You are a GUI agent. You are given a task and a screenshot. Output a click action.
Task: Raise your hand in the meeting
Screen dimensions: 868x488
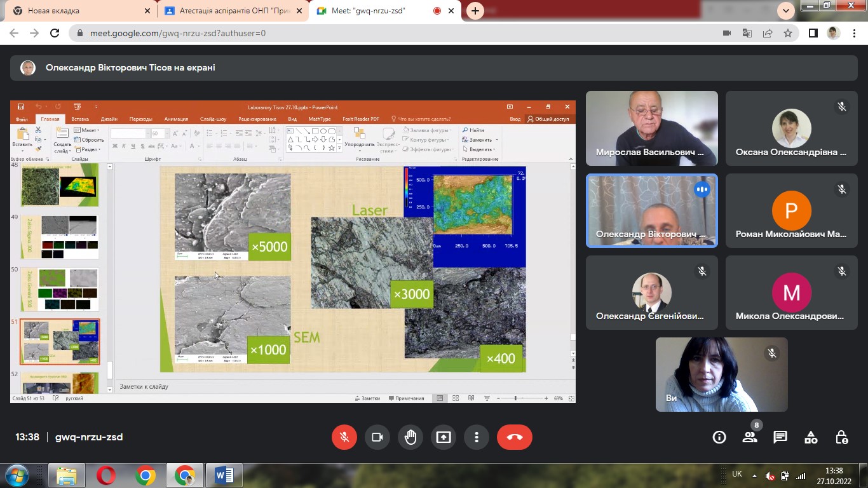tap(410, 437)
